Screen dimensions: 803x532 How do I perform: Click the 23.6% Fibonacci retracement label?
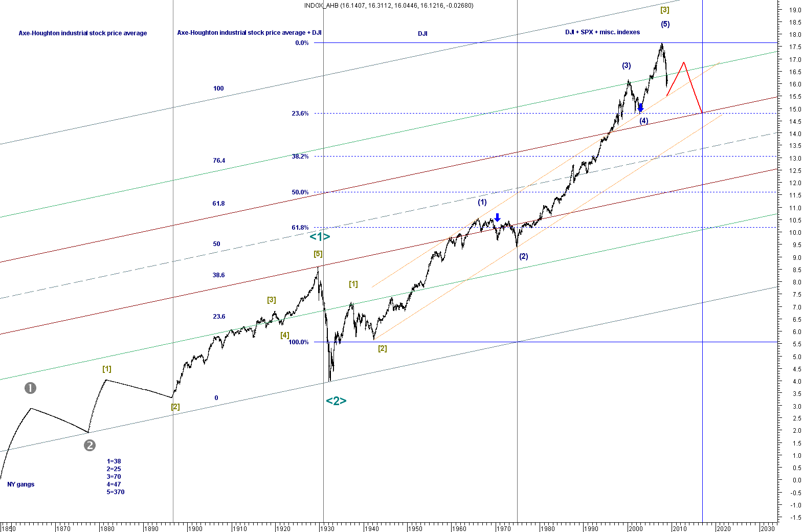(300, 114)
